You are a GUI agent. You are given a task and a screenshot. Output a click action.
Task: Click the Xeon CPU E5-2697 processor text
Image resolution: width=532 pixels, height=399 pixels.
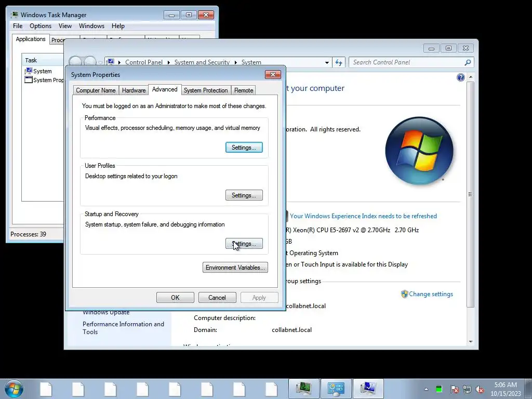353,230
